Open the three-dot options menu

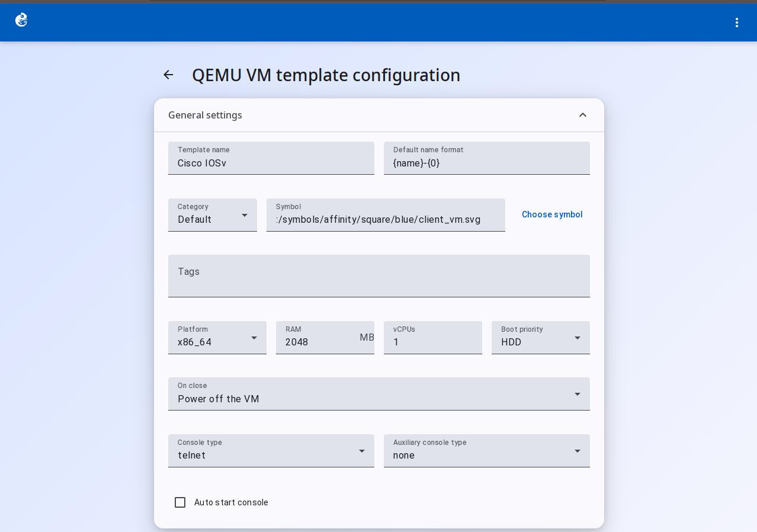737,23
